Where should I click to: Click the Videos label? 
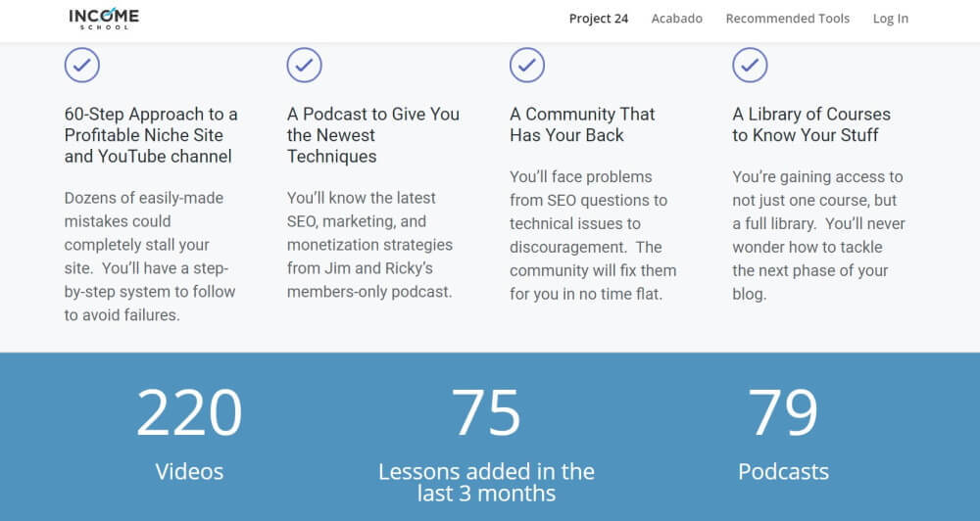click(189, 471)
